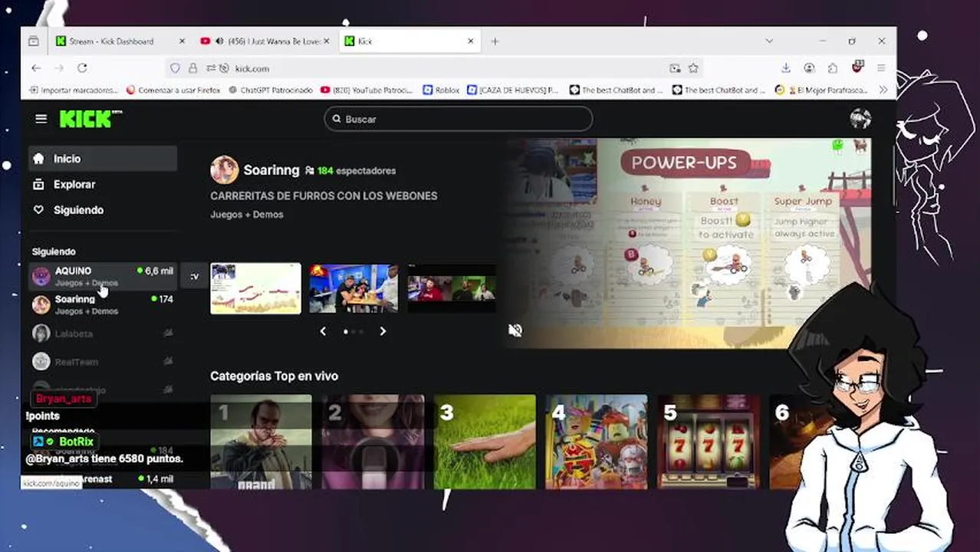
Task: Open the Firefox account icon
Action: click(x=809, y=68)
